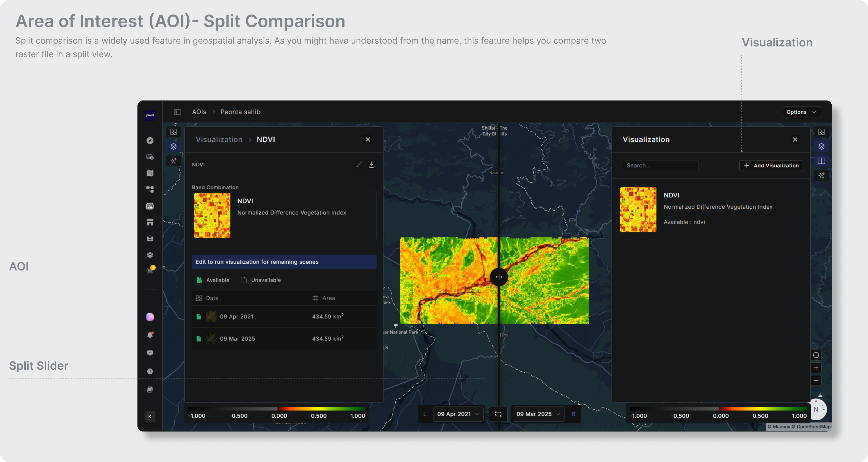This screenshot has width=868, height=462.
Task: Click the compass north indicator
Action: tap(816, 409)
